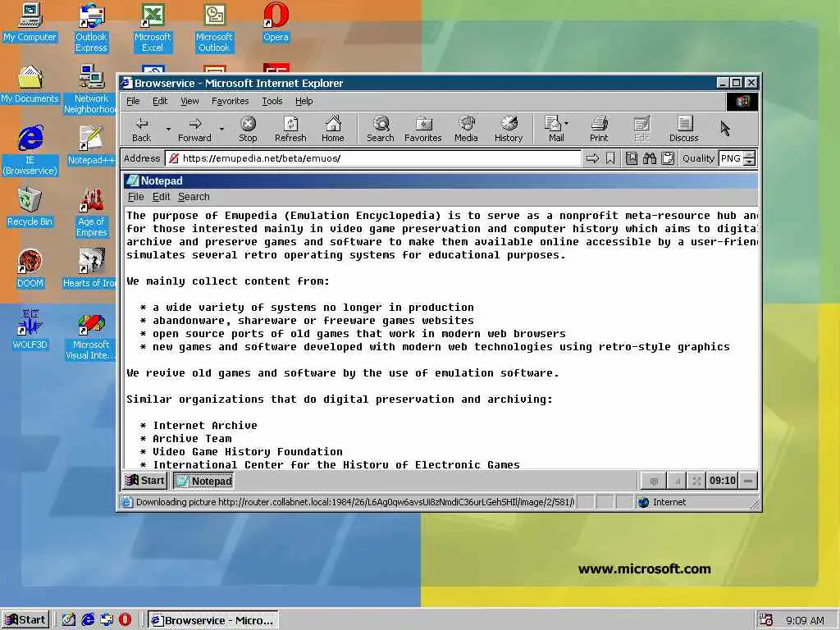Click the Back toolbar button
840x630 pixels.
(141, 129)
